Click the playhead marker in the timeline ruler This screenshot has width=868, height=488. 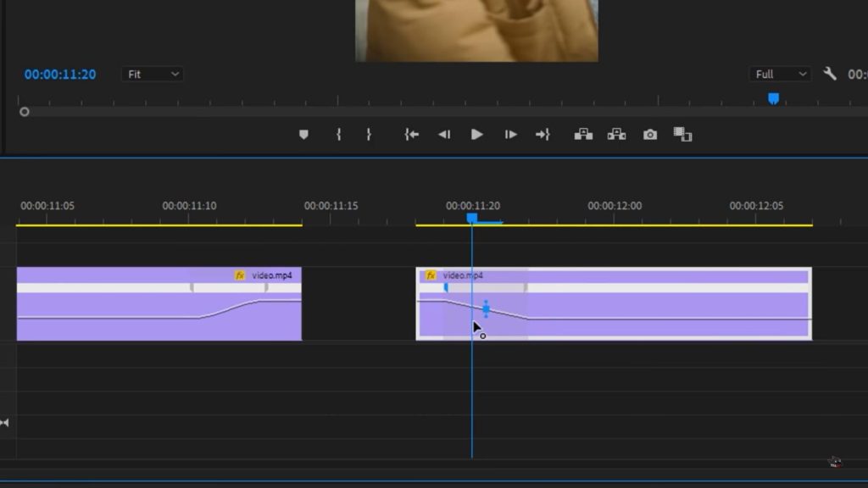point(472,218)
